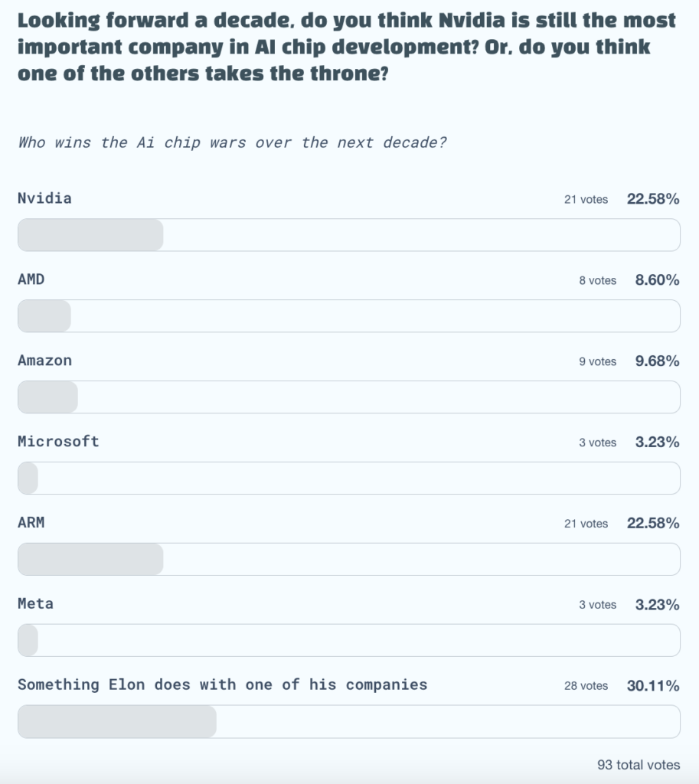
Task: Click the Nvidia poll option label
Action: 44,198
